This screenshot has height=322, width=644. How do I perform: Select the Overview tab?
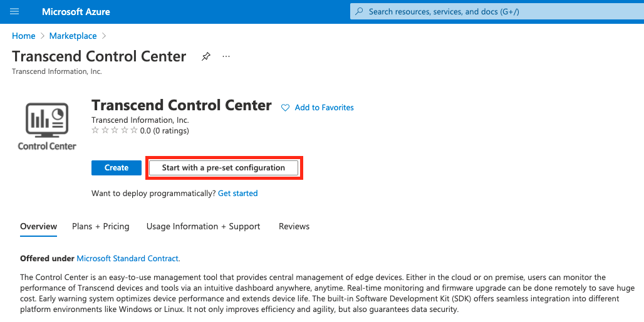click(39, 226)
